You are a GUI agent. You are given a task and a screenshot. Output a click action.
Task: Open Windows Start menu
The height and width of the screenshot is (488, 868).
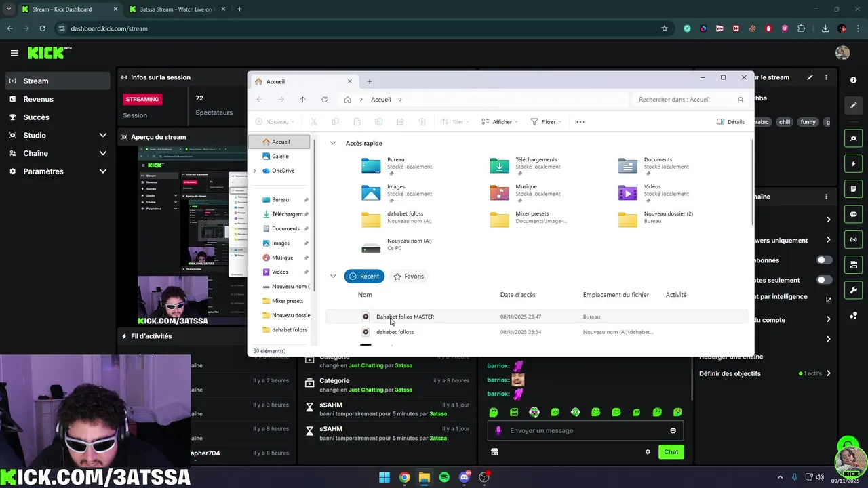click(x=384, y=477)
